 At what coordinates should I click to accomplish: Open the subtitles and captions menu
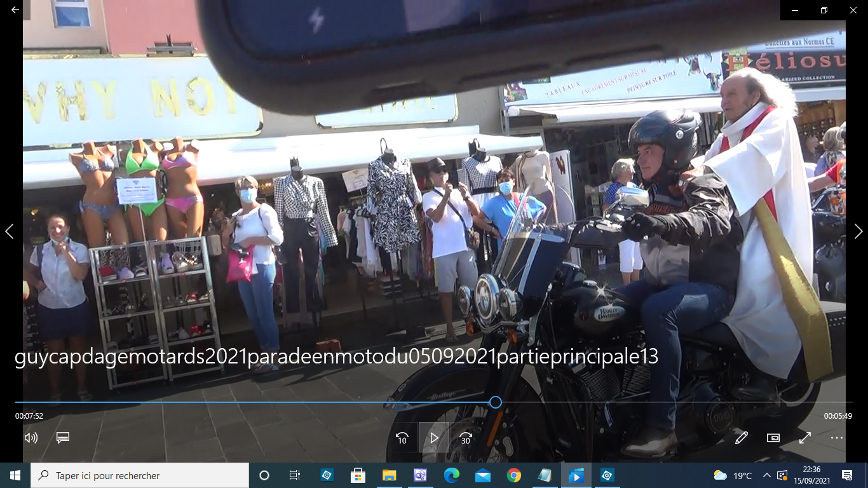pyautogui.click(x=62, y=438)
